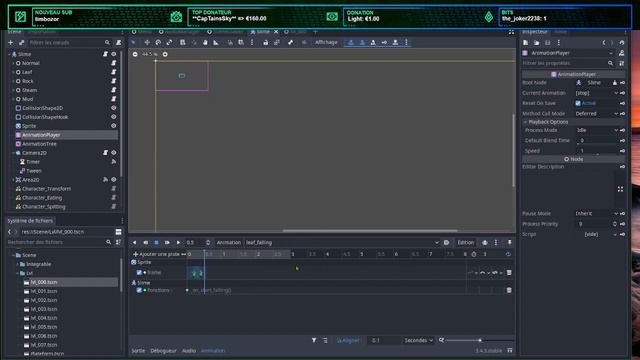
Task: Zoom out the viewport with minus button
Action: click(135, 54)
